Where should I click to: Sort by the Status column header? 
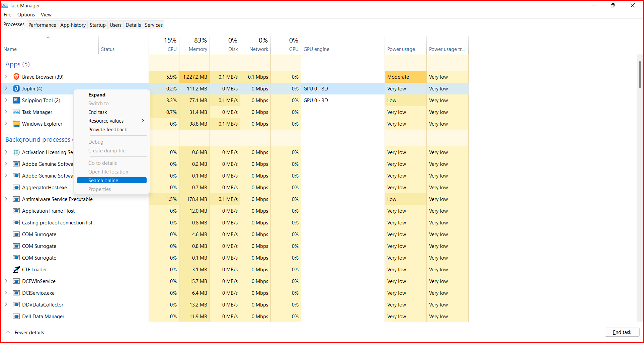[124, 45]
